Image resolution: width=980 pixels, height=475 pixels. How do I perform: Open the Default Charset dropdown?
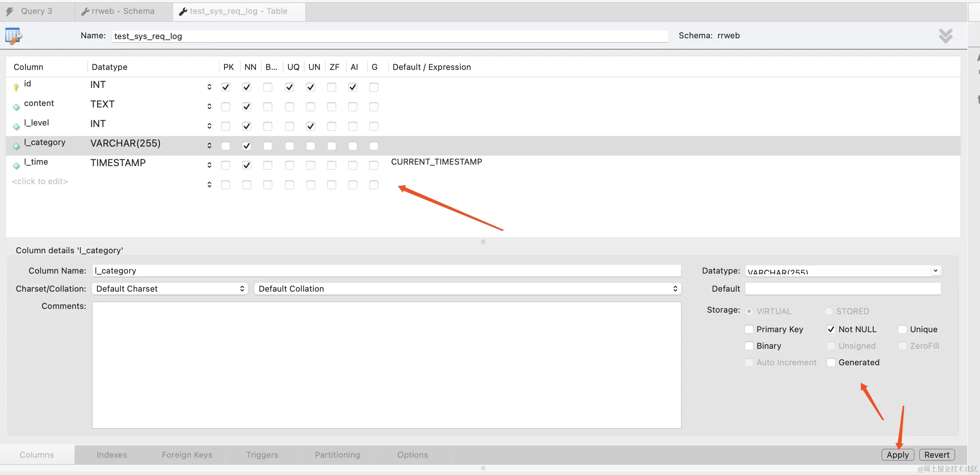[x=170, y=289]
